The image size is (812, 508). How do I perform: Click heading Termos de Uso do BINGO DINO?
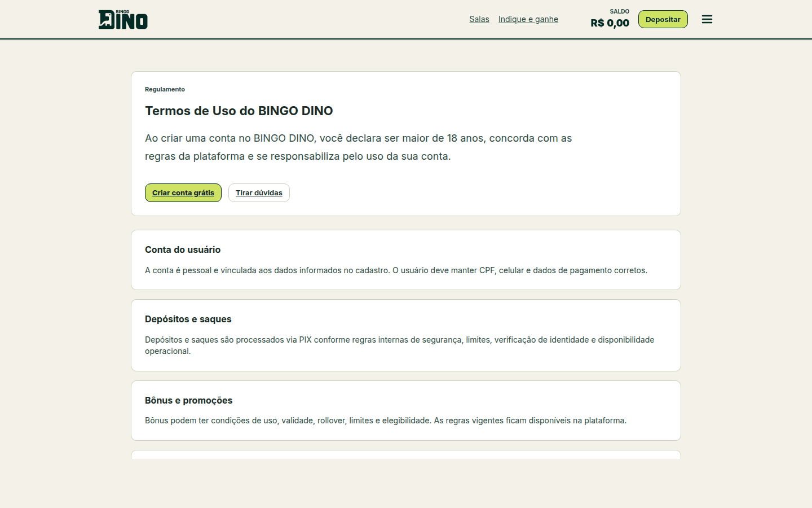pos(239,111)
